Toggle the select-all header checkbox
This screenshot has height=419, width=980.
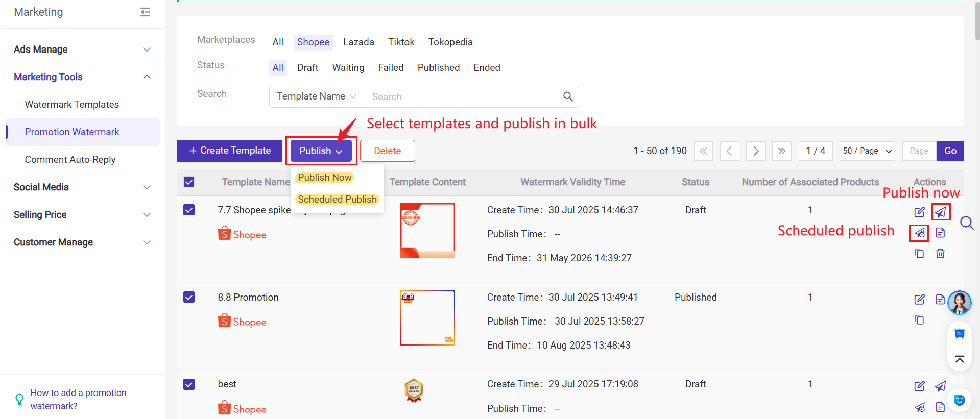[x=189, y=182]
